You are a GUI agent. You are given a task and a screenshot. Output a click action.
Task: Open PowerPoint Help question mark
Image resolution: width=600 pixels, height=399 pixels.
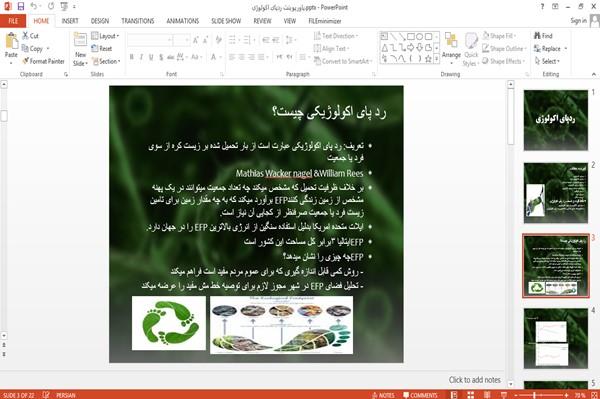coord(542,7)
